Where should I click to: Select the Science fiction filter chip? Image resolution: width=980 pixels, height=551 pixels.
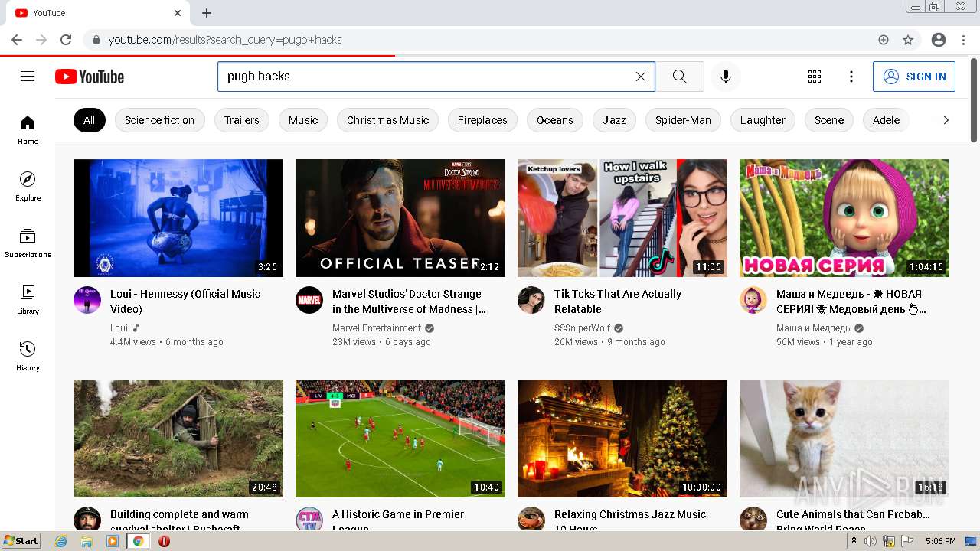(159, 120)
